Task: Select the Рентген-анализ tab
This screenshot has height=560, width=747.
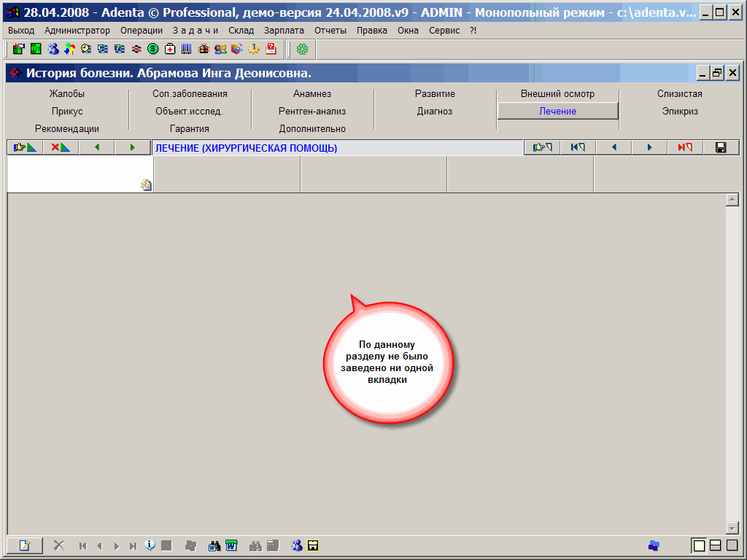Action: tap(312, 112)
